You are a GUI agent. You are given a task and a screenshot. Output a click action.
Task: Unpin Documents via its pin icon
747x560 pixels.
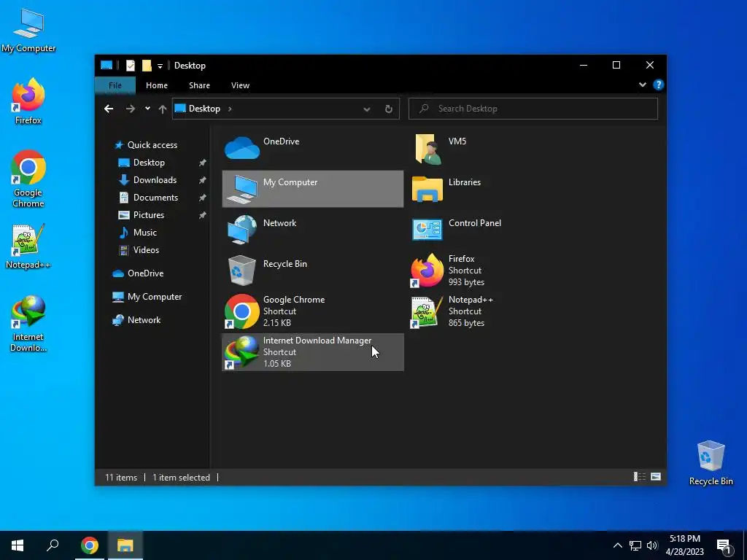point(203,198)
